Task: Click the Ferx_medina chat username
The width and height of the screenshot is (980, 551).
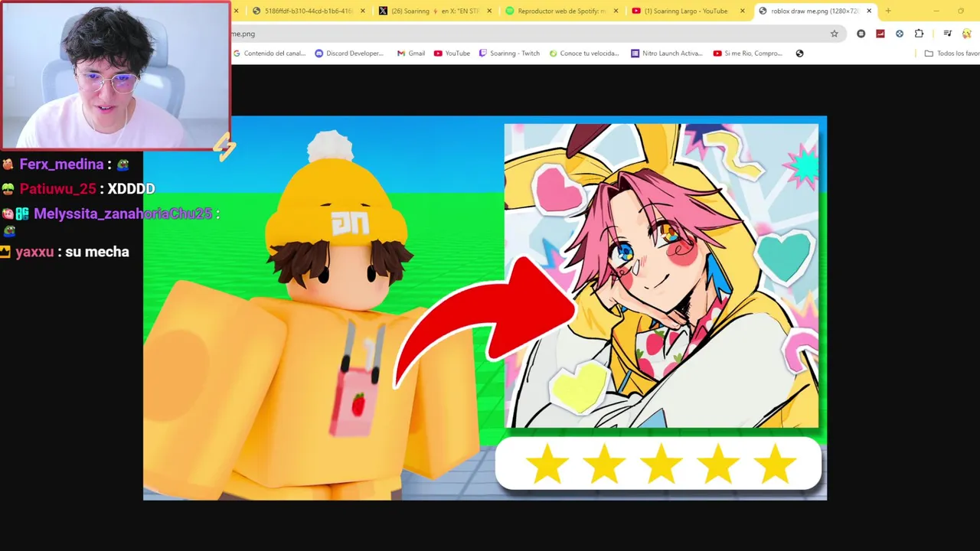Action: [x=61, y=165]
